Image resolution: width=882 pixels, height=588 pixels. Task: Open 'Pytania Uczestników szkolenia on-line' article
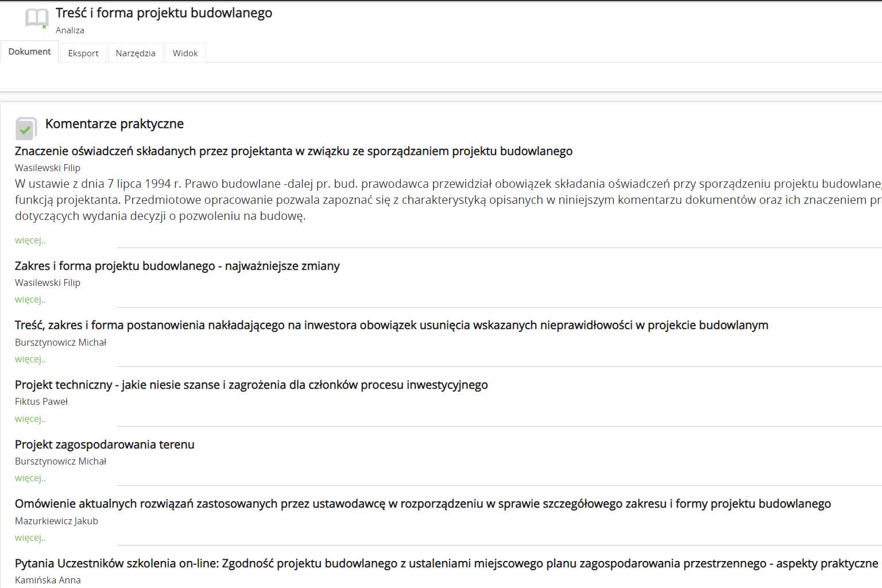click(x=446, y=563)
